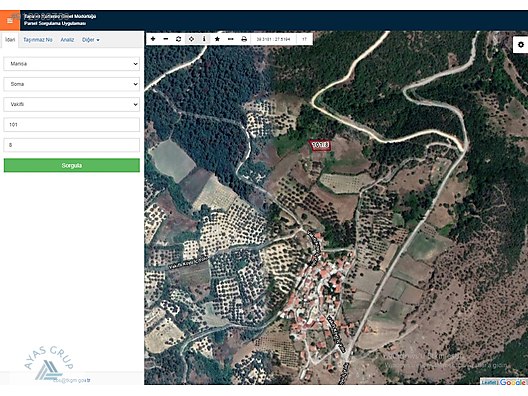Image resolution: width=528 pixels, height=396 pixels.
Task: Click the red parcel label on map
Action: 320,145
